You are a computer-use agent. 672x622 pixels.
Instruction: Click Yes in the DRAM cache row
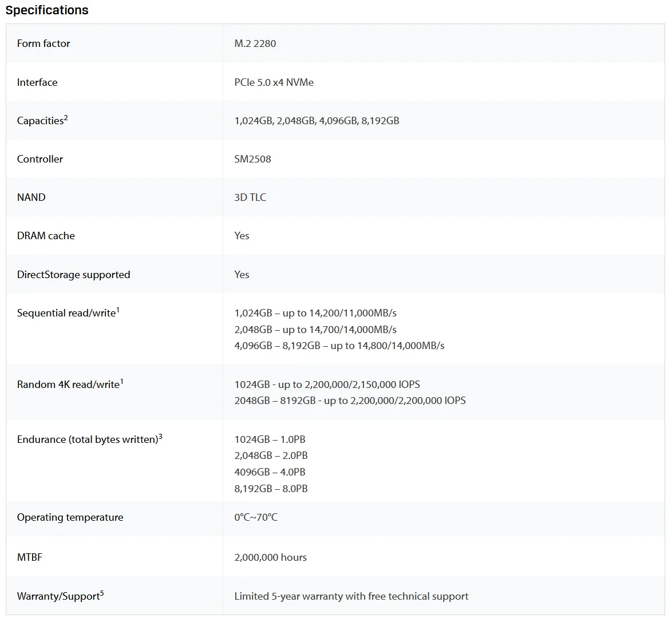click(242, 236)
